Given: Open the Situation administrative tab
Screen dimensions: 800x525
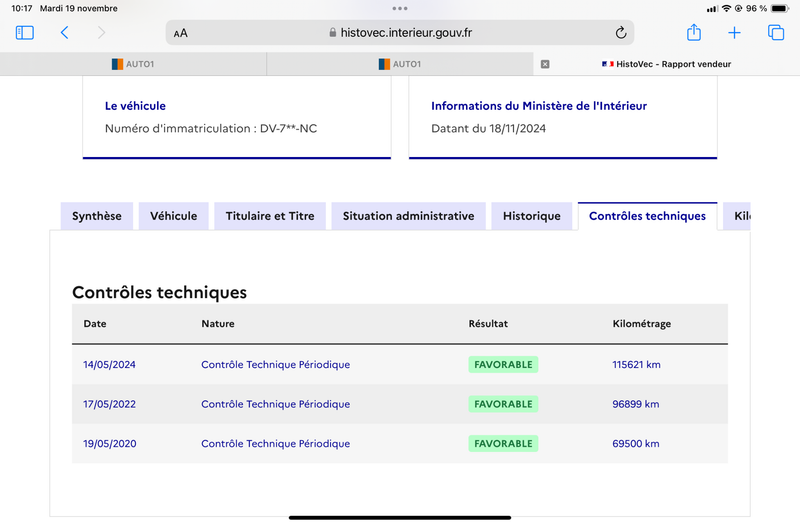Looking at the screenshot, I should coord(408,216).
